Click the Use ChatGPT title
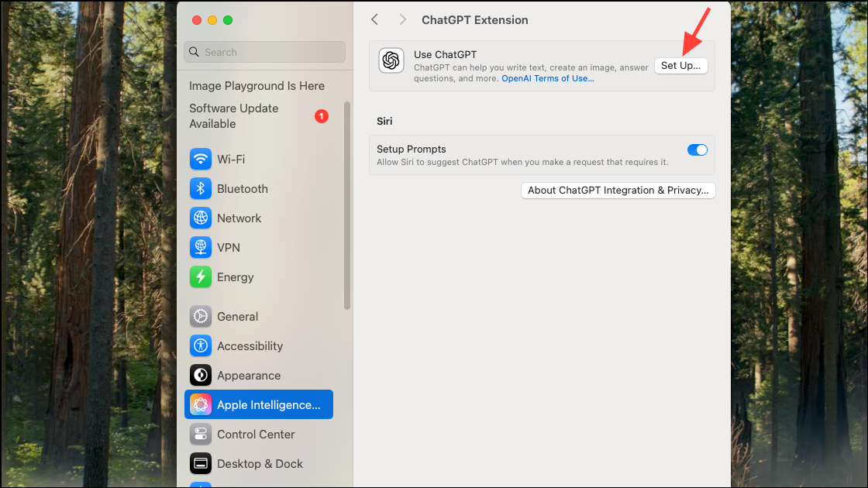868x488 pixels. tap(445, 55)
